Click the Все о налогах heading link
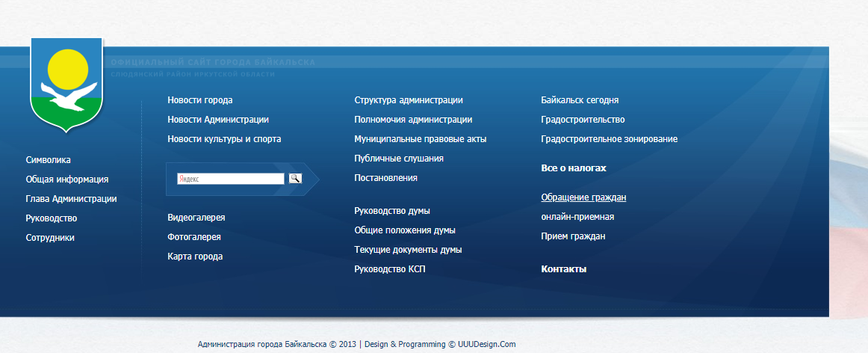Image resolution: width=868 pixels, height=353 pixels. tap(573, 169)
